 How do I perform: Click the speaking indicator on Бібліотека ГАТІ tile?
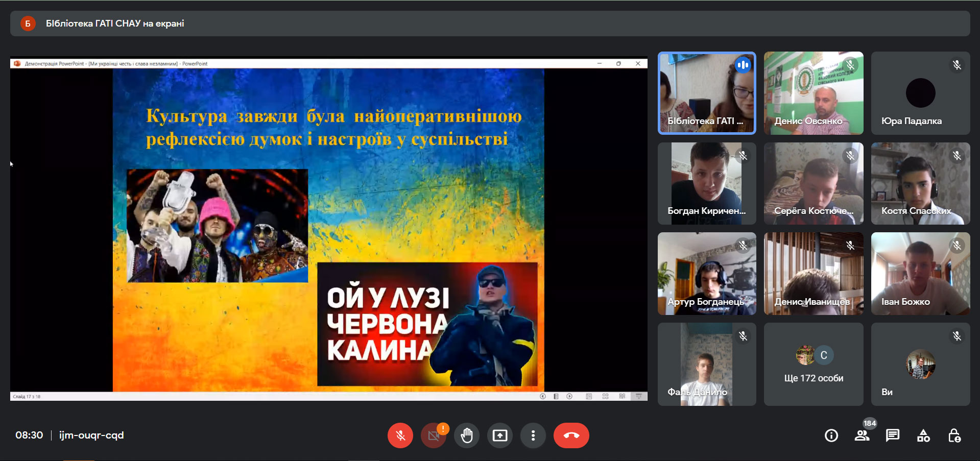743,65
